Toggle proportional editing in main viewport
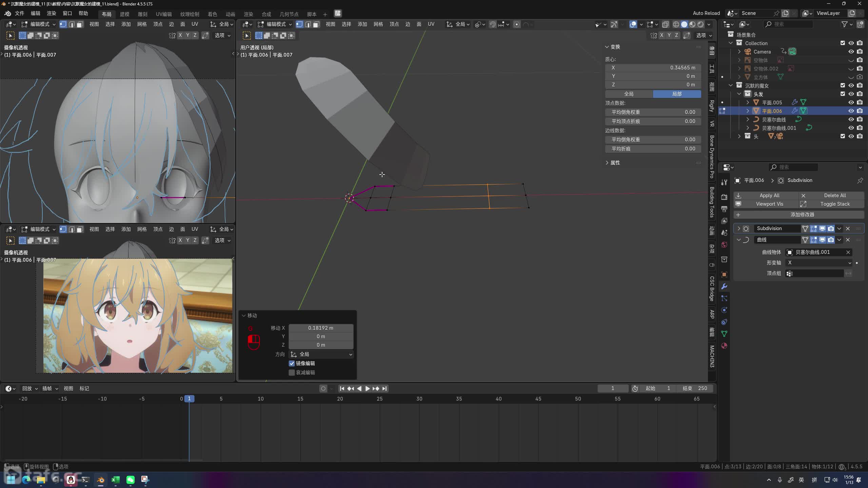 [x=516, y=24]
